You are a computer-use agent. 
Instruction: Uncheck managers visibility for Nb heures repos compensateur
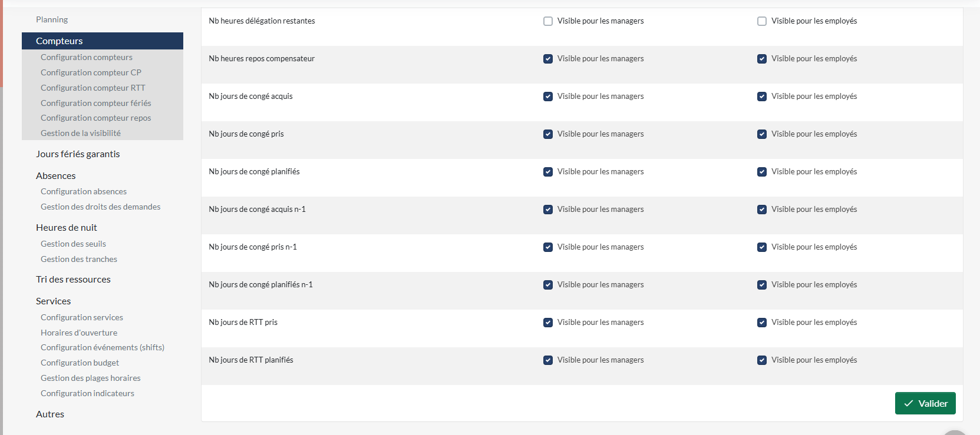[x=548, y=59]
